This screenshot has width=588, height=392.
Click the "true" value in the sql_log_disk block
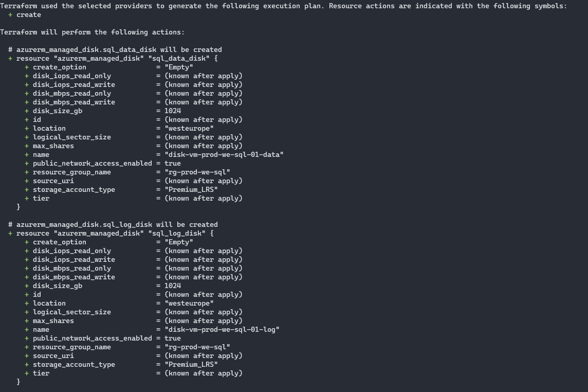coord(173,338)
